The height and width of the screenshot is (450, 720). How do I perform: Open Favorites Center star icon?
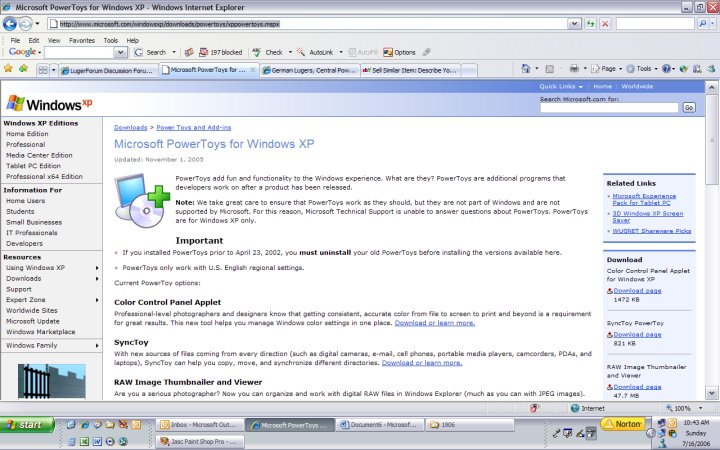click(x=8, y=69)
